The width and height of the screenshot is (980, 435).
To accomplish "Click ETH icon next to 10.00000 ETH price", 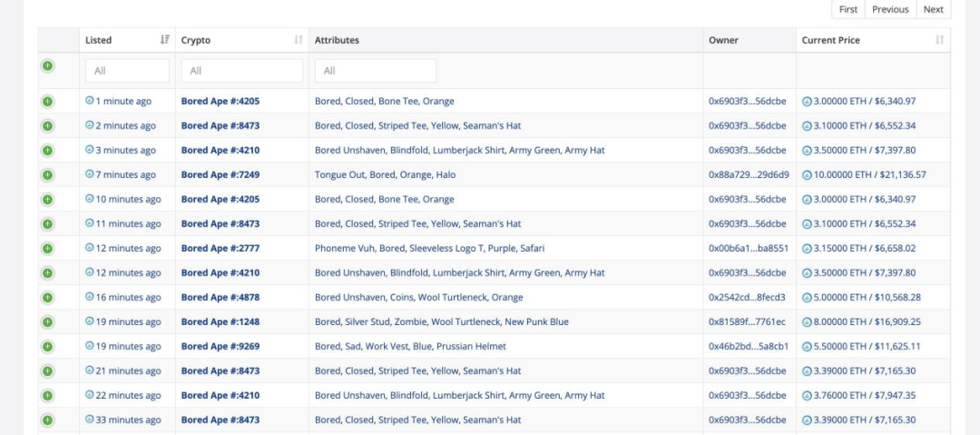I will pos(807,174).
